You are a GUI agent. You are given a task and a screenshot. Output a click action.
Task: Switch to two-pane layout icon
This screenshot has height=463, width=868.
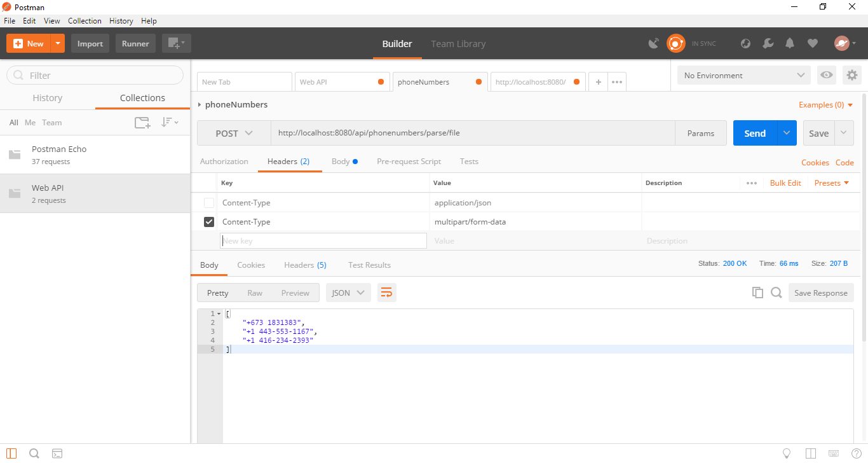pos(811,453)
